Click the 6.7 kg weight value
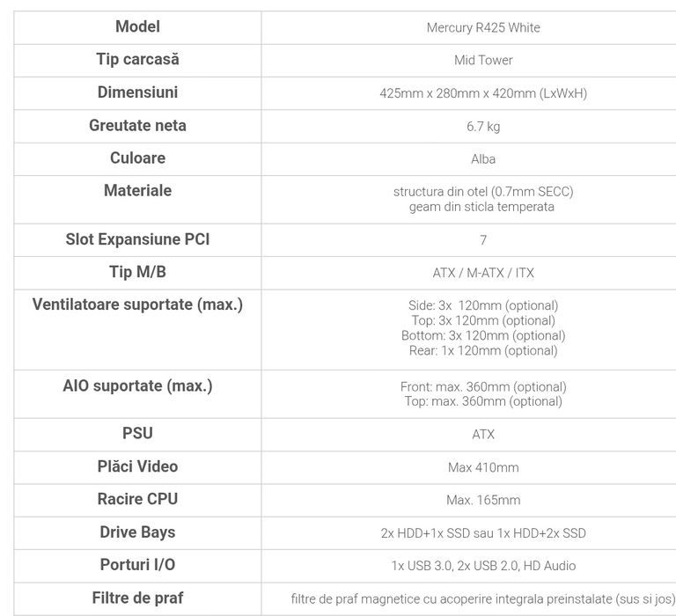The image size is (676, 616). click(x=483, y=127)
